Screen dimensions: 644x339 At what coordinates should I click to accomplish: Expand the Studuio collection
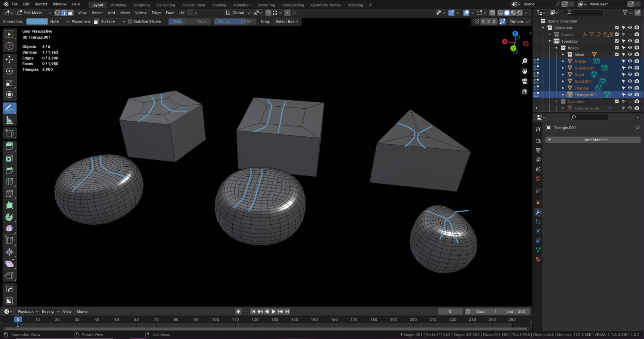click(x=550, y=35)
